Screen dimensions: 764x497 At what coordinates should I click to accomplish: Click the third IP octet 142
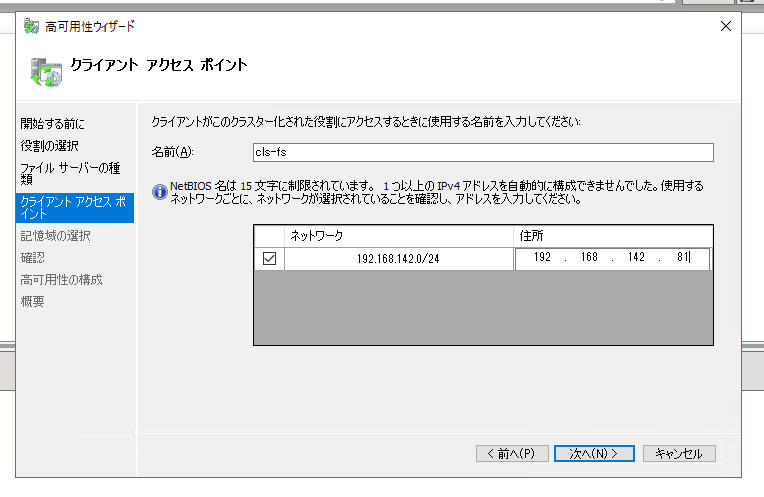point(636,257)
